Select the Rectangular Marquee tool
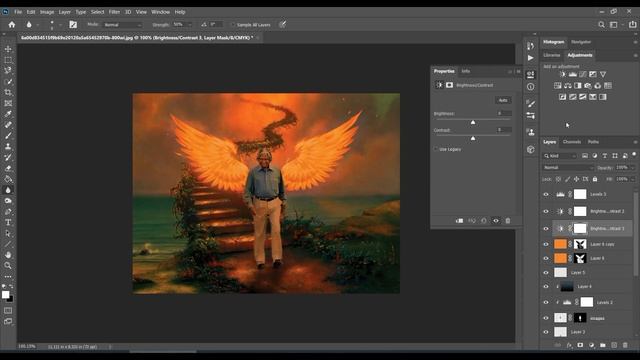 [8, 60]
